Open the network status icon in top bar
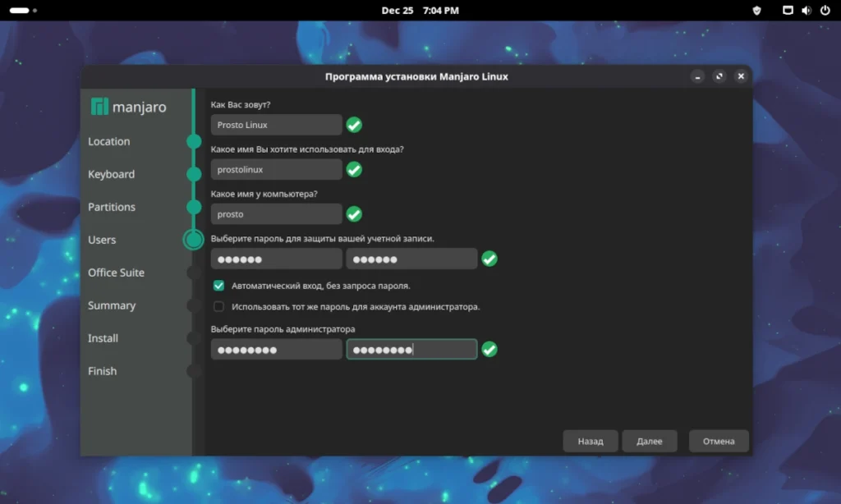 788,10
